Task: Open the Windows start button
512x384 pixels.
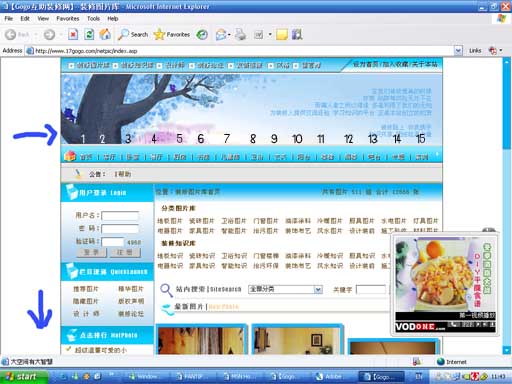Action: click(x=24, y=377)
